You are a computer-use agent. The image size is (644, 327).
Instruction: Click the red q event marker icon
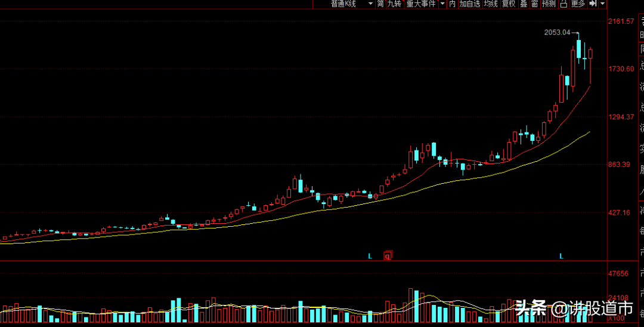[x=388, y=256]
